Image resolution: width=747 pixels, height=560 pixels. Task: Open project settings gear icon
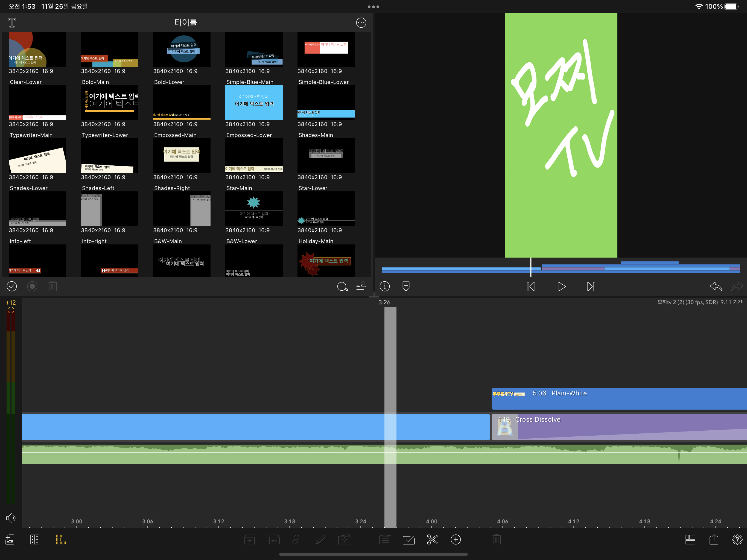tap(737, 539)
